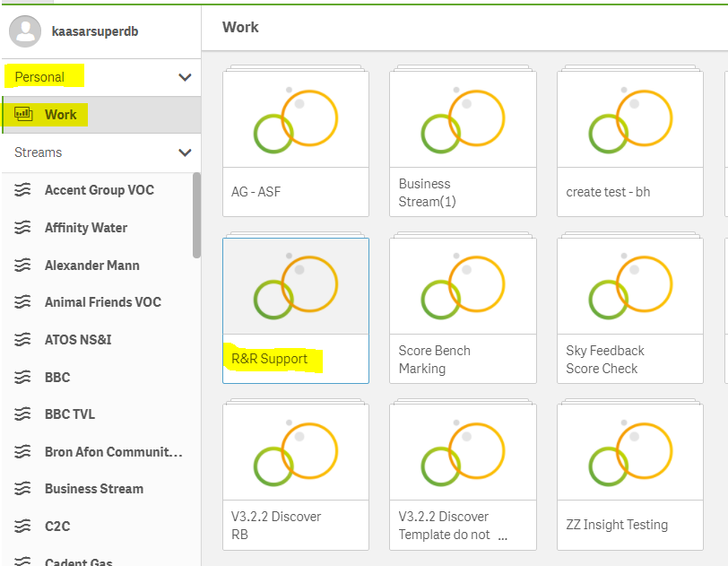Viewport: 728px width, 566px height.
Task: Click the stream icon next to C2C
Action: (x=22, y=526)
